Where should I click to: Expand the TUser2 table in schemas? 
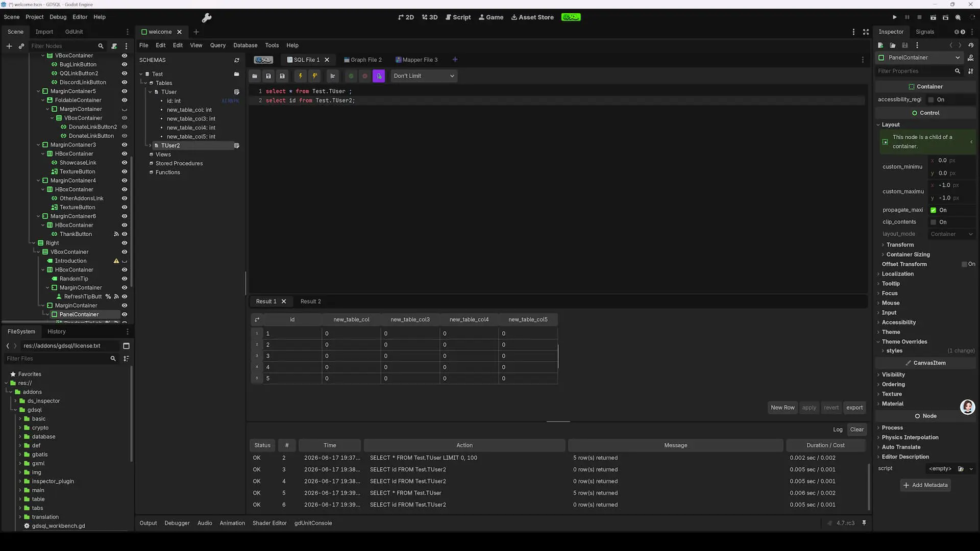[150, 145]
